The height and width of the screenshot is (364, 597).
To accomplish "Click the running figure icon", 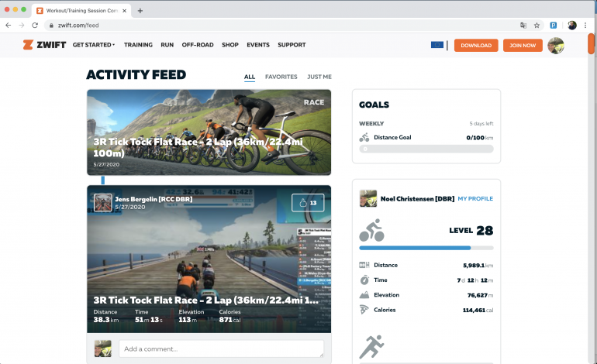I will (x=371, y=346).
